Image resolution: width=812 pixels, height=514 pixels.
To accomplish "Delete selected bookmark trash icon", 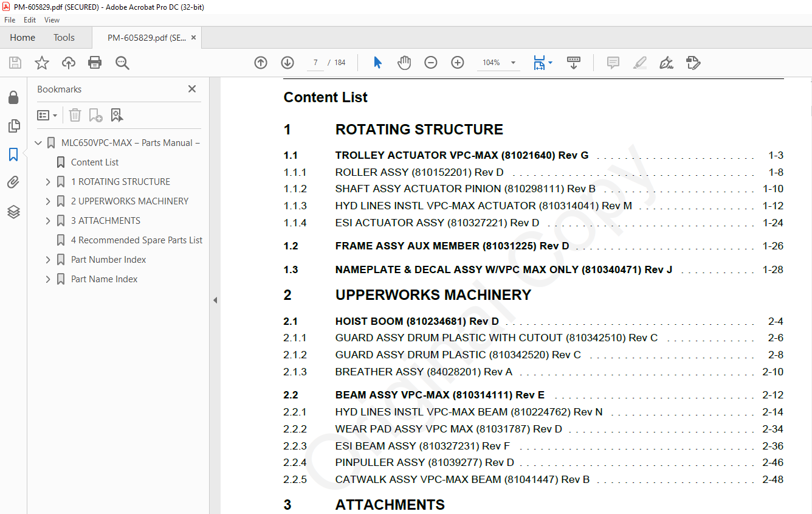I will coord(75,115).
